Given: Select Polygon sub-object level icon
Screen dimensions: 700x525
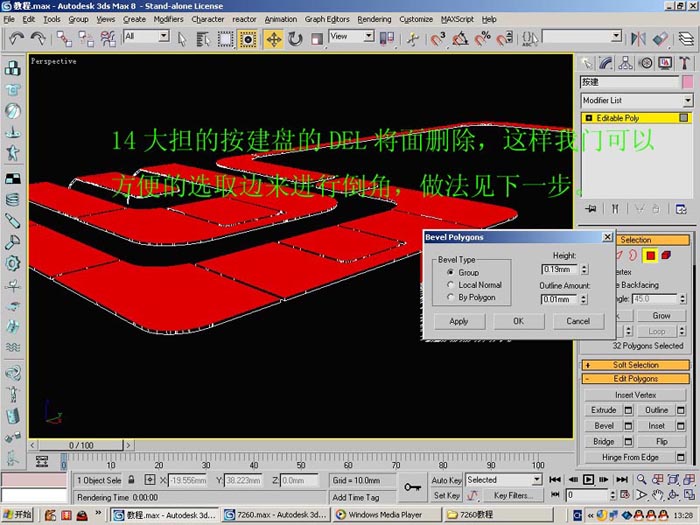Looking at the screenshot, I should [x=650, y=255].
